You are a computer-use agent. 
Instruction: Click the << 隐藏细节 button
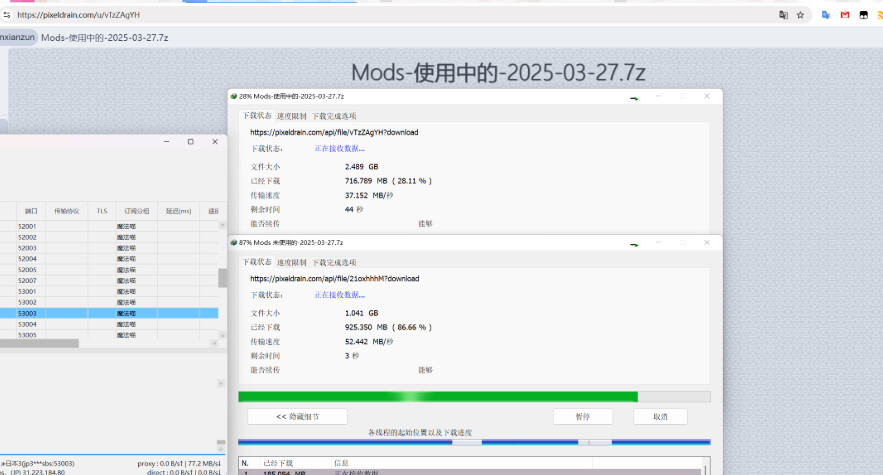point(297,416)
